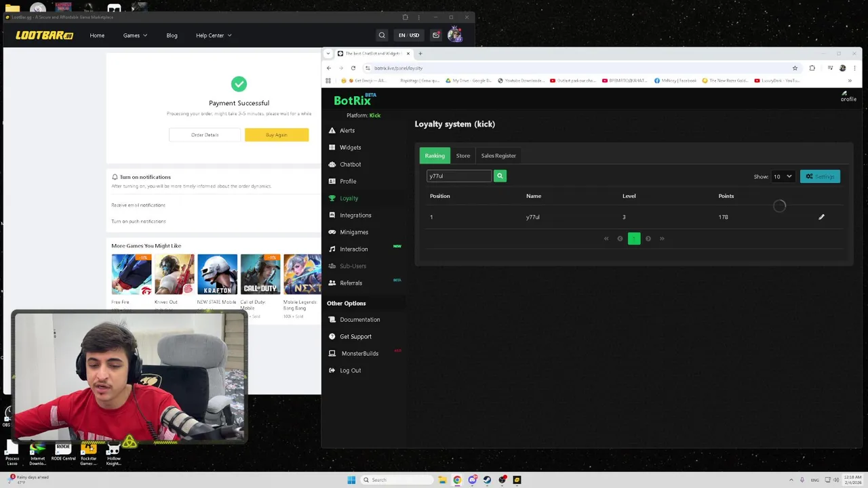Viewport: 868px width, 488px height.
Task: Bookmark this page with star icon
Action: tap(795, 68)
